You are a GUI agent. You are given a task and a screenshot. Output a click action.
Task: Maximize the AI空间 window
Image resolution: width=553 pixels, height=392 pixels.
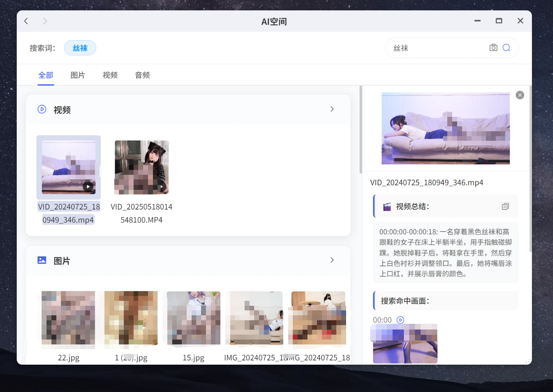pyautogui.click(x=499, y=21)
